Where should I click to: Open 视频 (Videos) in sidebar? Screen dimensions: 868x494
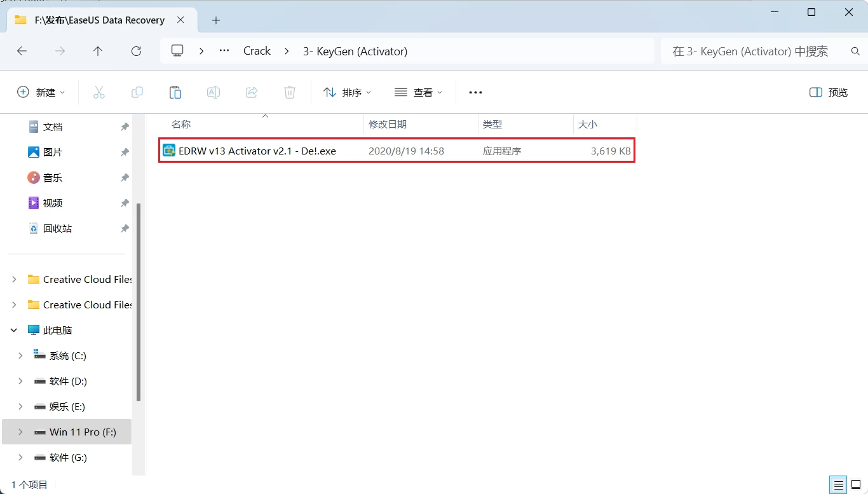pos(53,203)
